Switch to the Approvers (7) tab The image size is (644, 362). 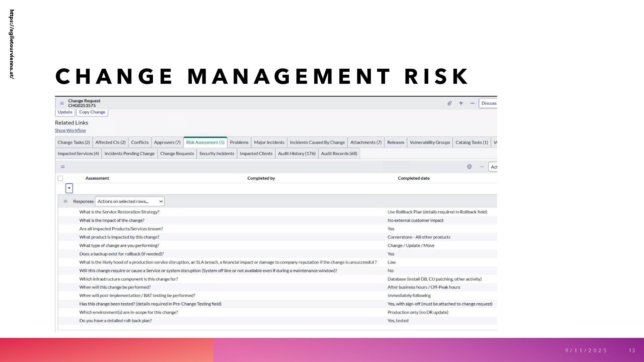[167, 142]
